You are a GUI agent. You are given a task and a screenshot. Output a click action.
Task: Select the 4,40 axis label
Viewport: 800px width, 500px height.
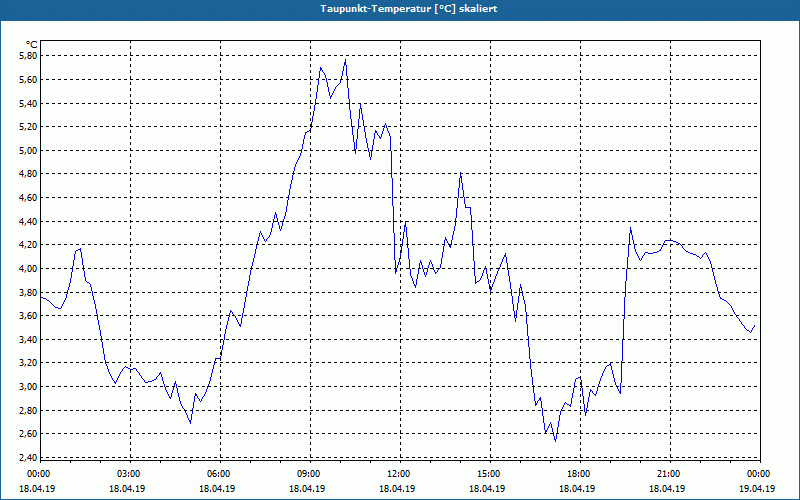click(x=29, y=221)
